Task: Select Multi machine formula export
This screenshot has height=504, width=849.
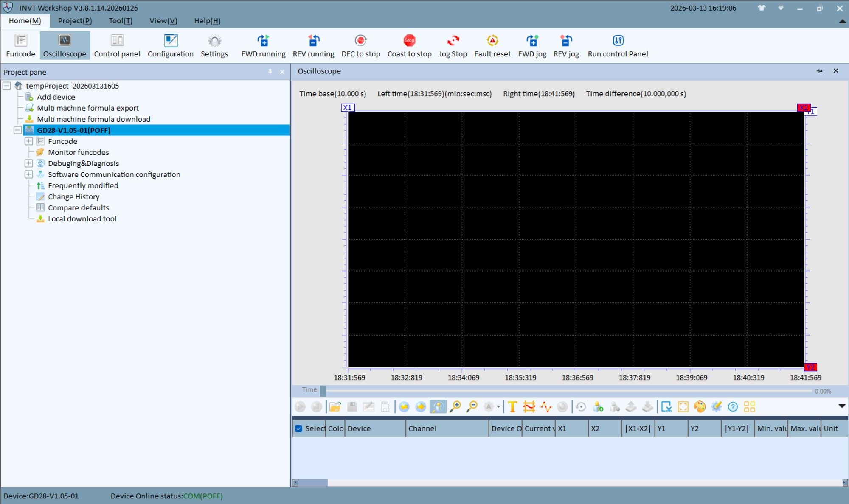Action: pyautogui.click(x=88, y=108)
